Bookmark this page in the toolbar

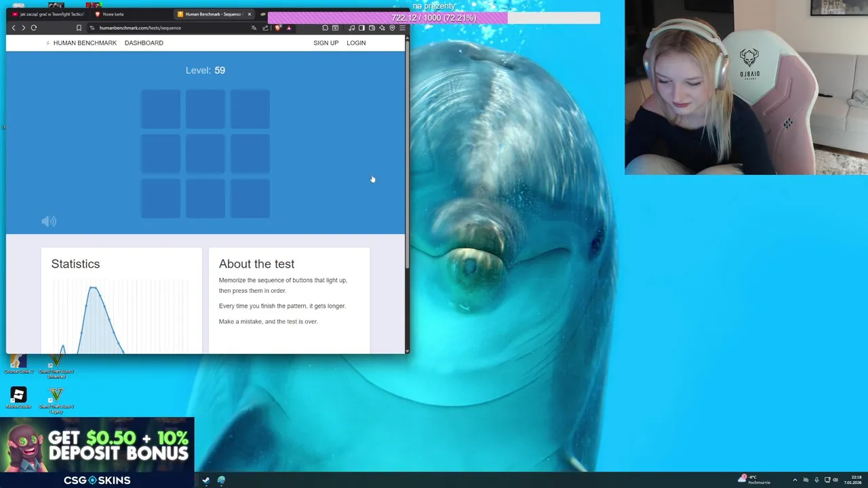[79, 28]
